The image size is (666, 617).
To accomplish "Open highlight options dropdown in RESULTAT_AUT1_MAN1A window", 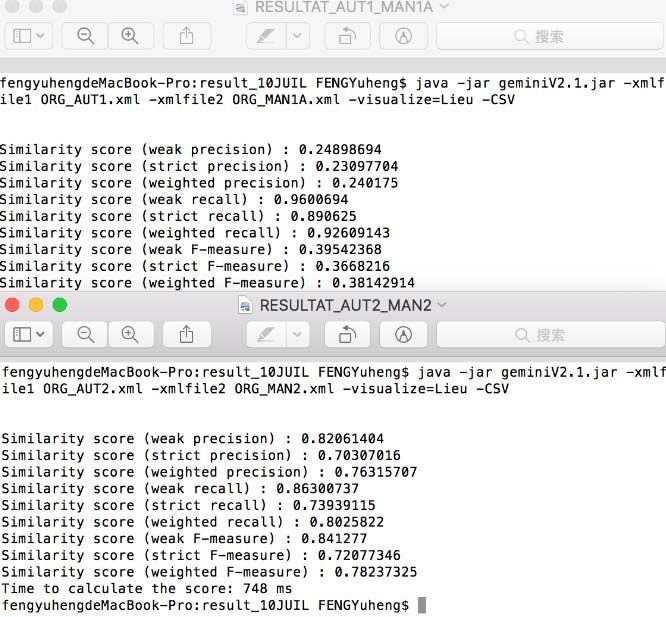I will click(x=297, y=36).
